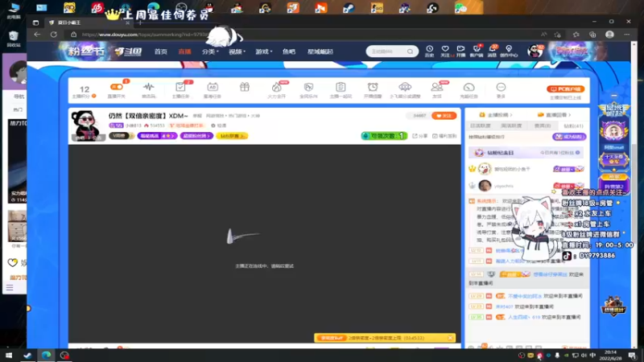644x362 pixels.
Task: Open browser three-dots settings menu
Action: pos(627,35)
